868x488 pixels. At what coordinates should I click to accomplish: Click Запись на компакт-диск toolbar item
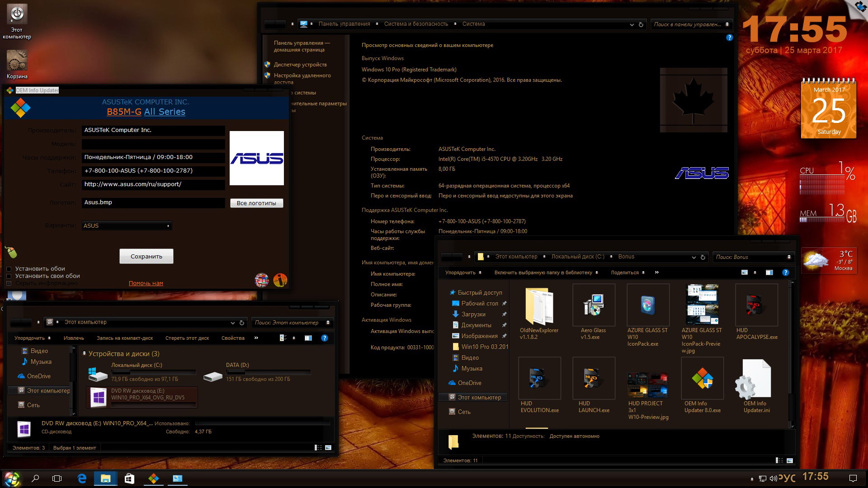click(125, 338)
